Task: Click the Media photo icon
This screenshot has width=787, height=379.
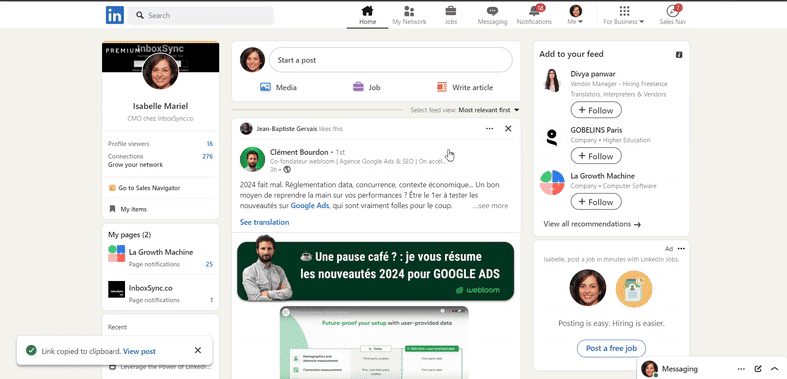Action: [266, 87]
